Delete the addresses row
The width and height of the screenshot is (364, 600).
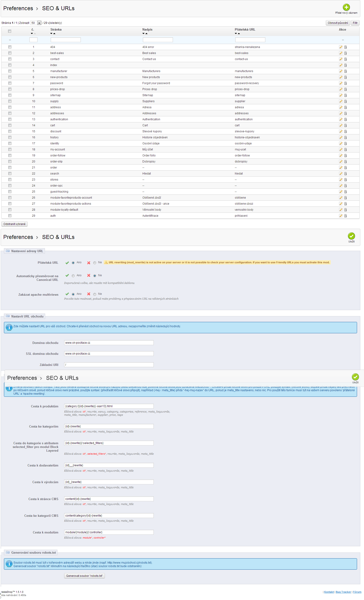pyautogui.click(x=345, y=113)
